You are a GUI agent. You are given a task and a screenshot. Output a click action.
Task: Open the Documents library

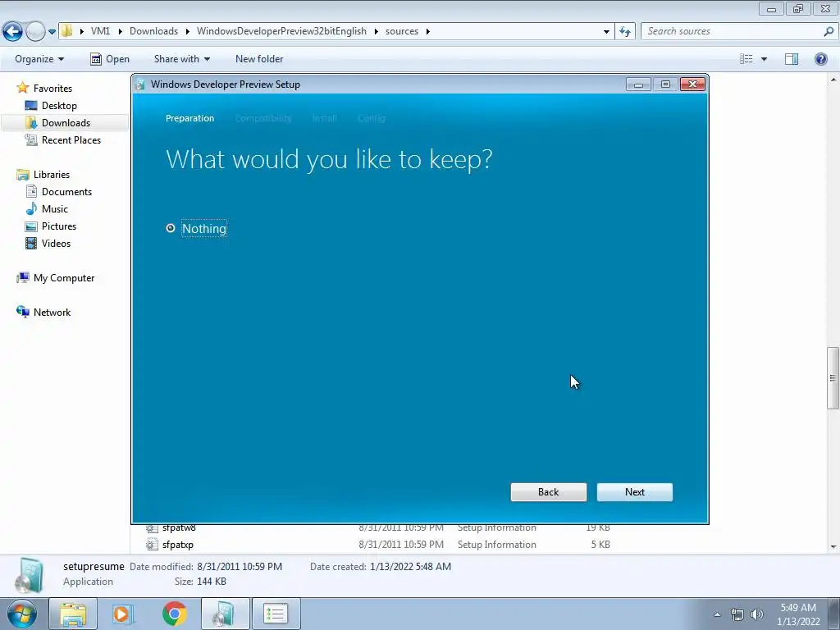(x=67, y=192)
